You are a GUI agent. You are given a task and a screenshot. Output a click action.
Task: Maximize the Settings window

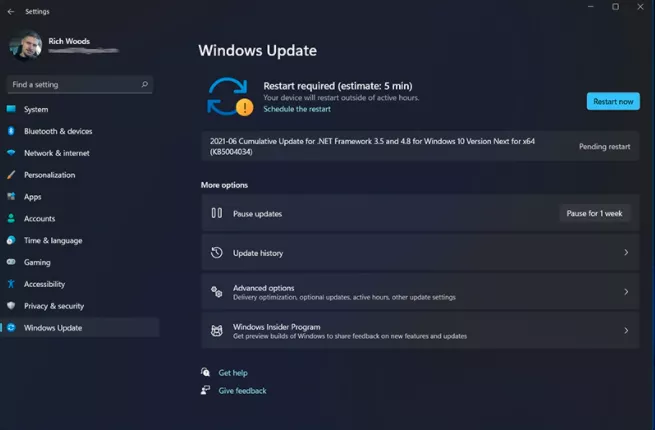pos(615,7)
